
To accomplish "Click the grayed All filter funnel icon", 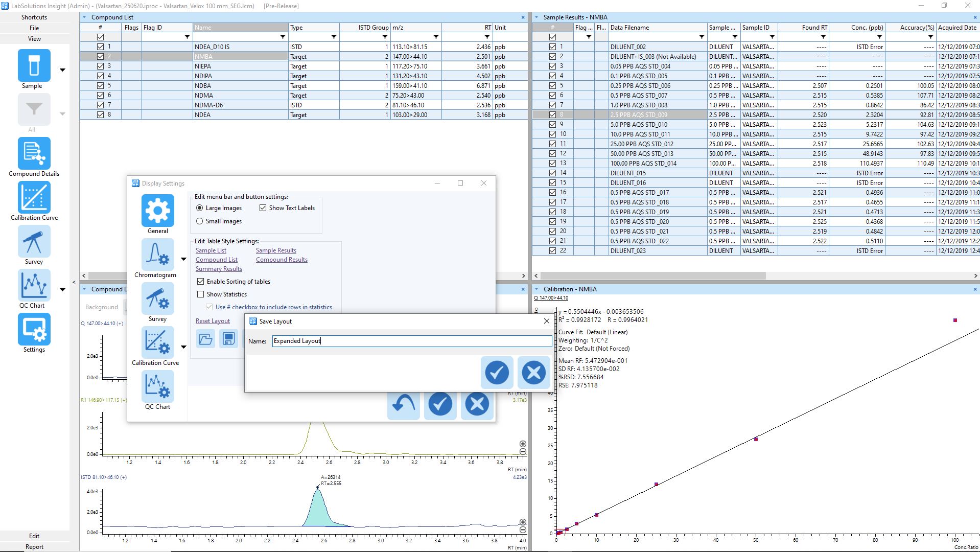I will (x=34, y=109).
